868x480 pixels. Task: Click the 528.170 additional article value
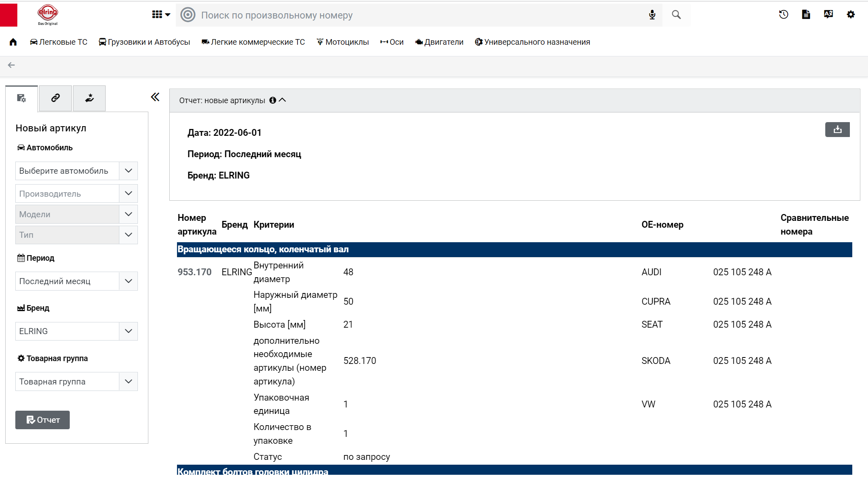(360, 361)
